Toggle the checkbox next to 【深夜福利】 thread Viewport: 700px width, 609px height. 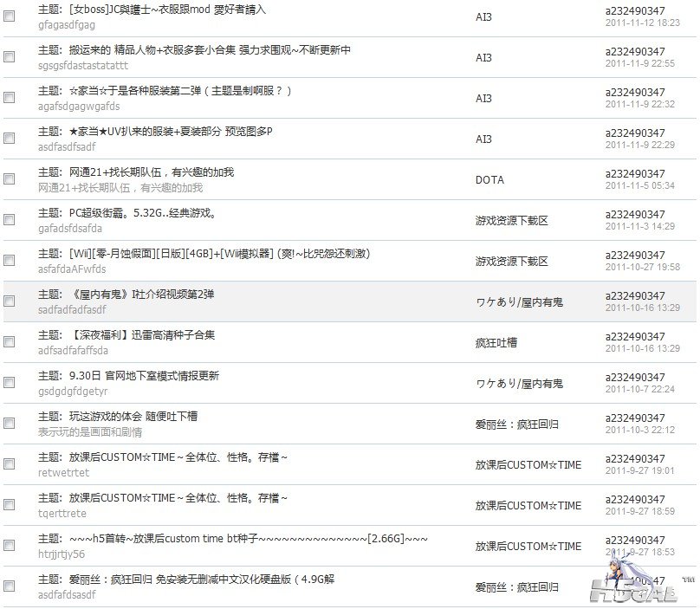pyautogui.click(x=10, y=342)
